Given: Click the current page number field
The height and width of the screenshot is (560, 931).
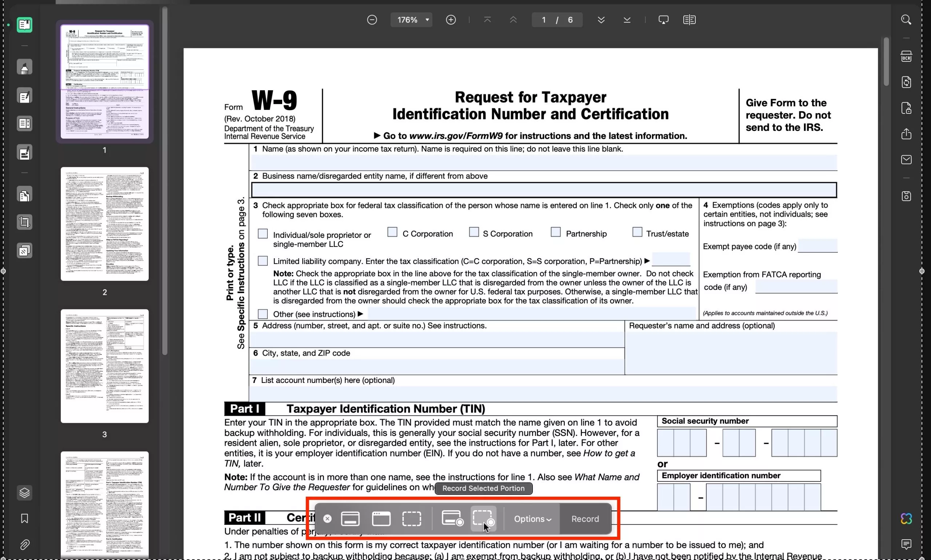Looking at the screenshot, I should tap(543, 20).
